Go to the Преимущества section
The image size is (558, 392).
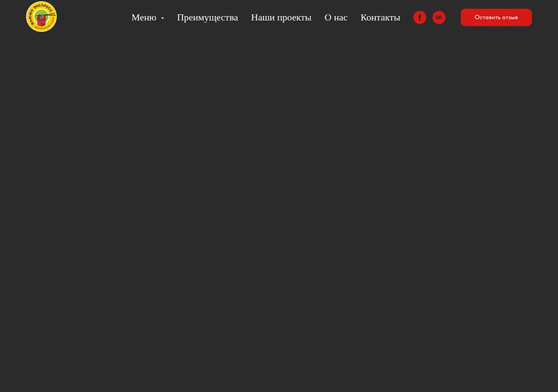[x=207, y=18]
